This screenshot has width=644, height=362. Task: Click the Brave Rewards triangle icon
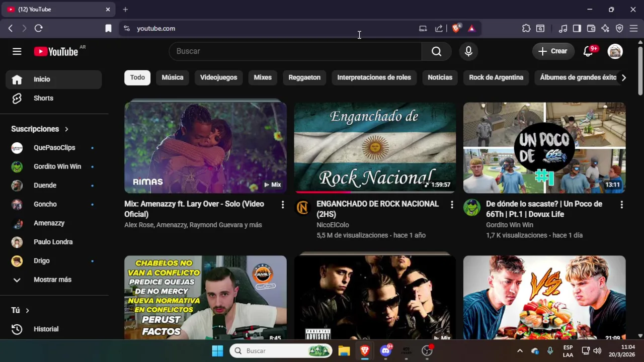471,29
